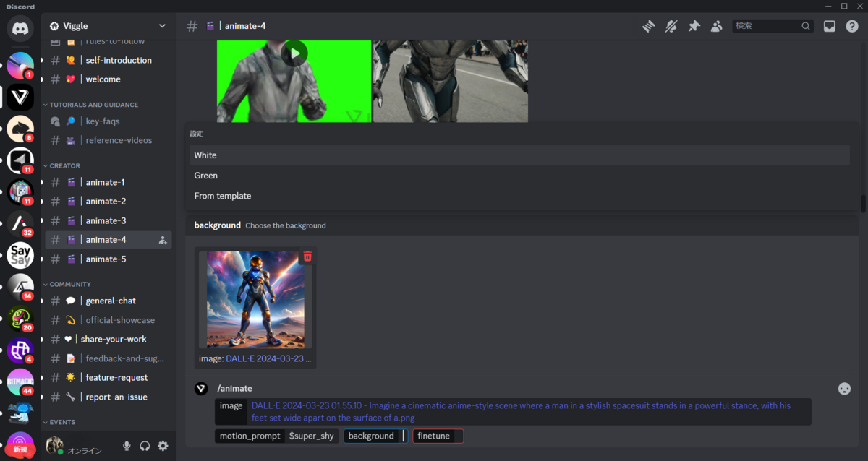Screen dimensions: 868x461
Task: Show pinned messages
Action: pos(694,26)
